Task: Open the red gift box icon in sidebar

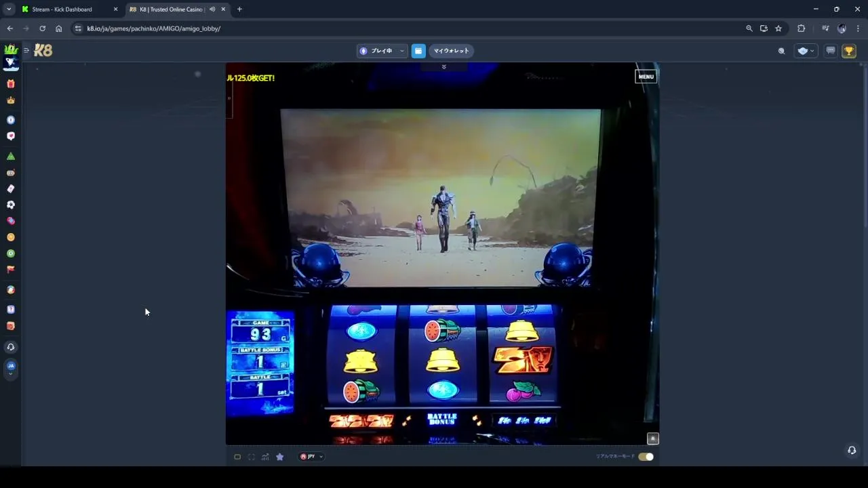Action: (x=11, y=84)
